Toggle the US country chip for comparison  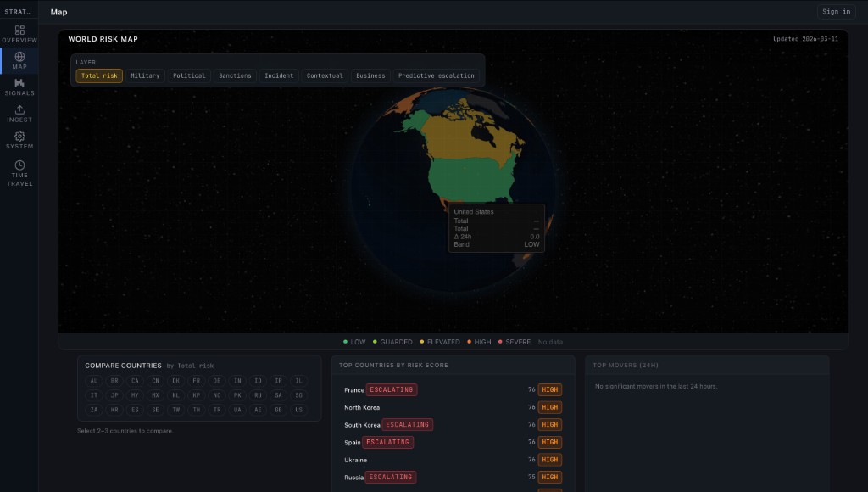[298, 410]
